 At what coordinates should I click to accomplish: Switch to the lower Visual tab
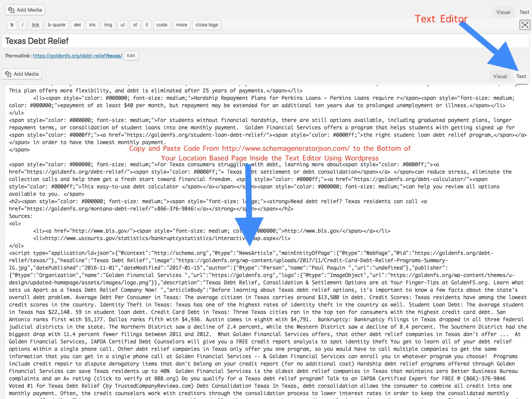click(500, 76)
